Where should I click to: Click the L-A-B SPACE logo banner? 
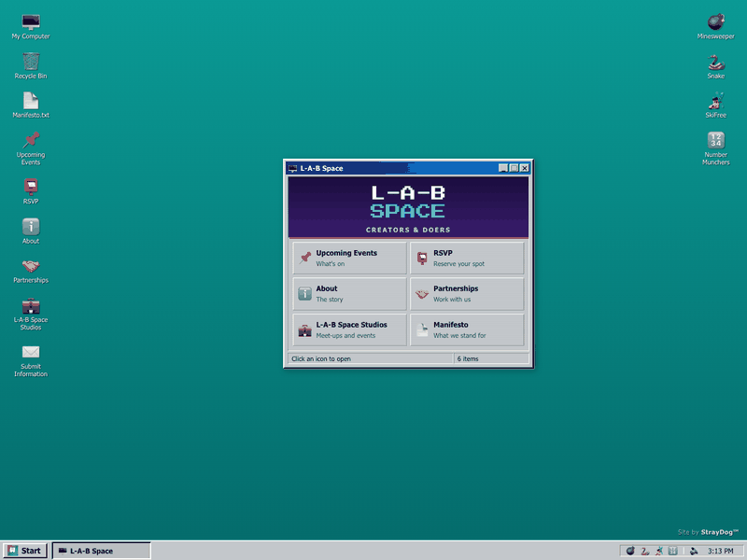pyautogui.click(x=408, y=207)
